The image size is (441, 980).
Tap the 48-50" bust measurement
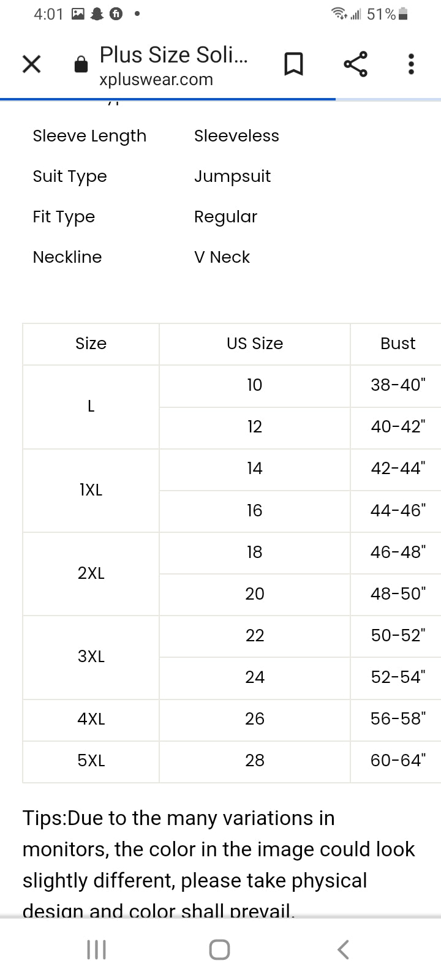(398, 594)
